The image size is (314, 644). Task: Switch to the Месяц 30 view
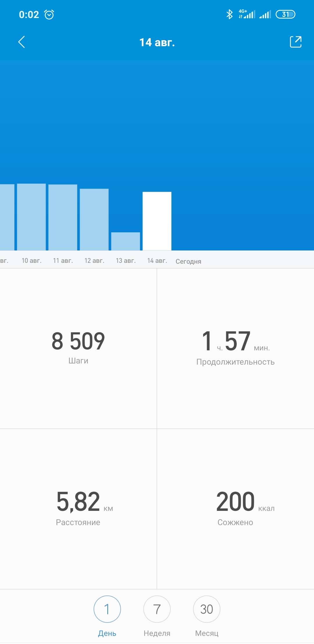[x=207, y=616]
